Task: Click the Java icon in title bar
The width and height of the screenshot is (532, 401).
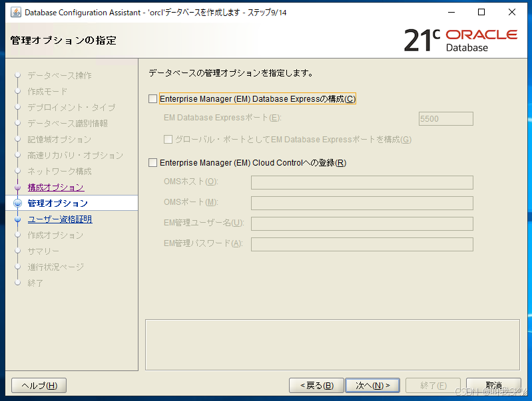Action: coord(15,12)
